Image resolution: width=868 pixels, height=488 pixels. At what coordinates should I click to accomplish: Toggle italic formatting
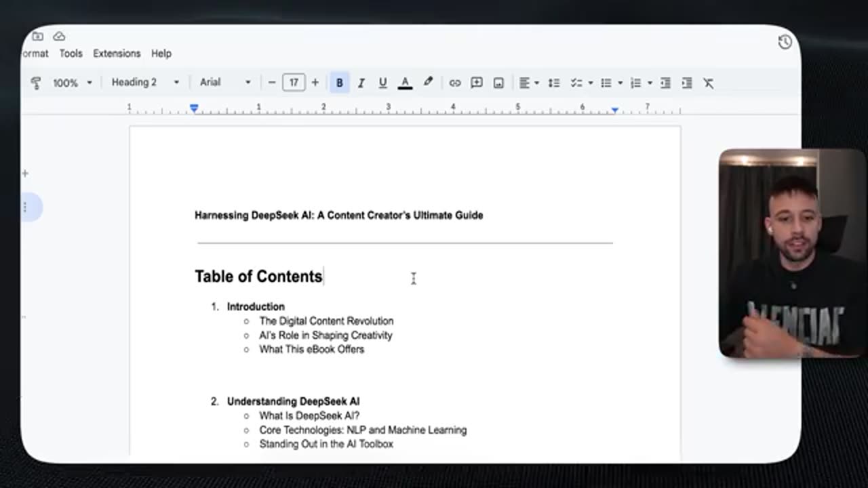[361, 83]
